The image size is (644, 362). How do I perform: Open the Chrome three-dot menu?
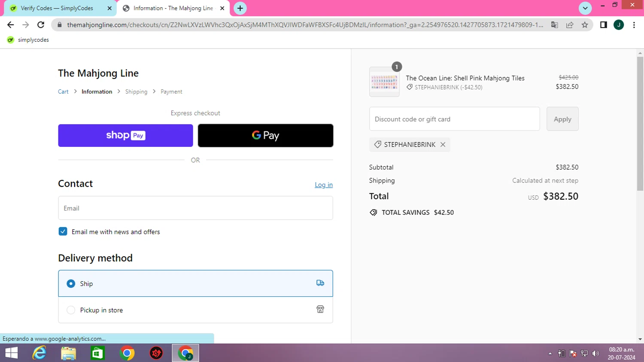pos(634,25)
